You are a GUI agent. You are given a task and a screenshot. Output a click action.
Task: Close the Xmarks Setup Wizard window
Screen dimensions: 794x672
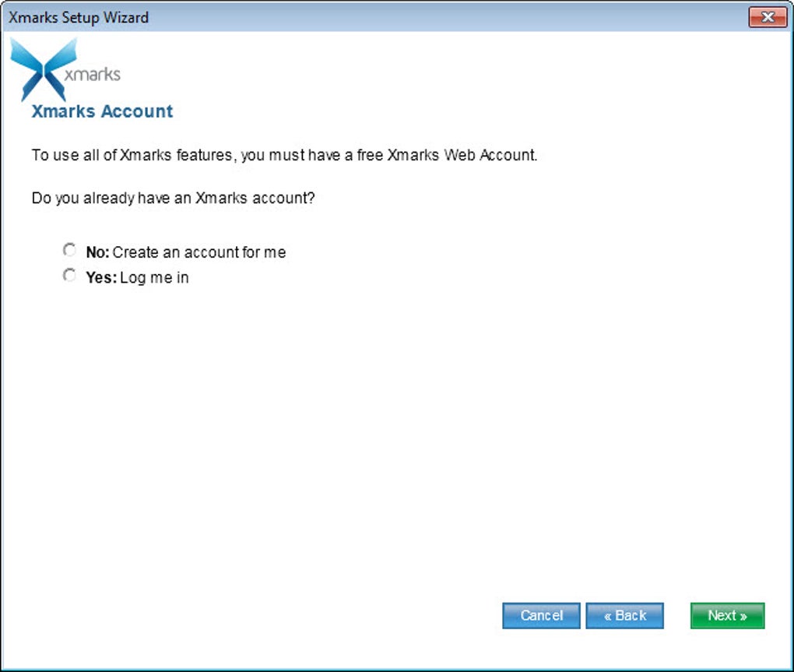tap(768, 17)
